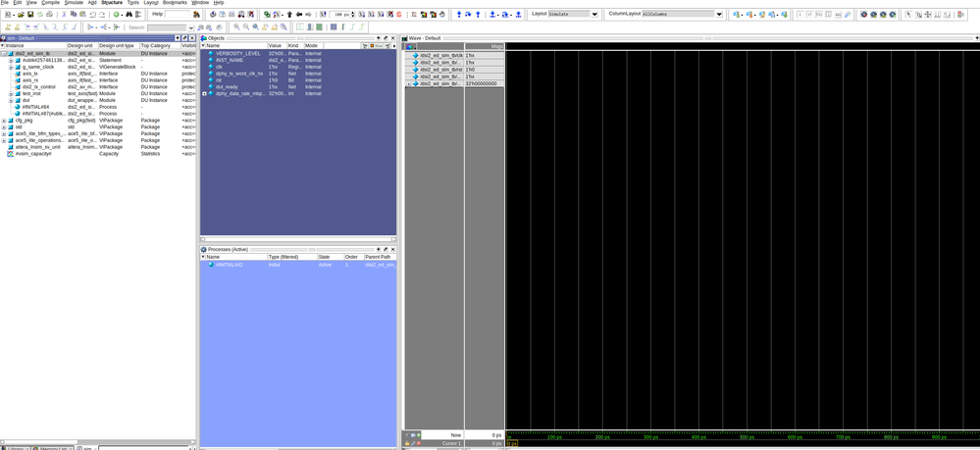
Task: Sort Processes by the State column
Action: click(330, 257)
